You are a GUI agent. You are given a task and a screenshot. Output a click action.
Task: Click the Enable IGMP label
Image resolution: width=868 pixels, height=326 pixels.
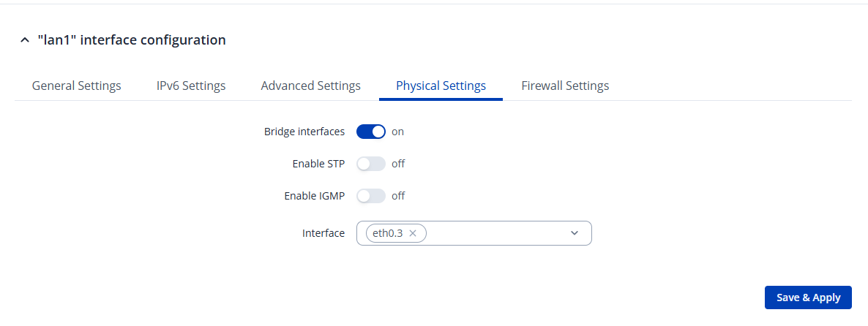314,196
